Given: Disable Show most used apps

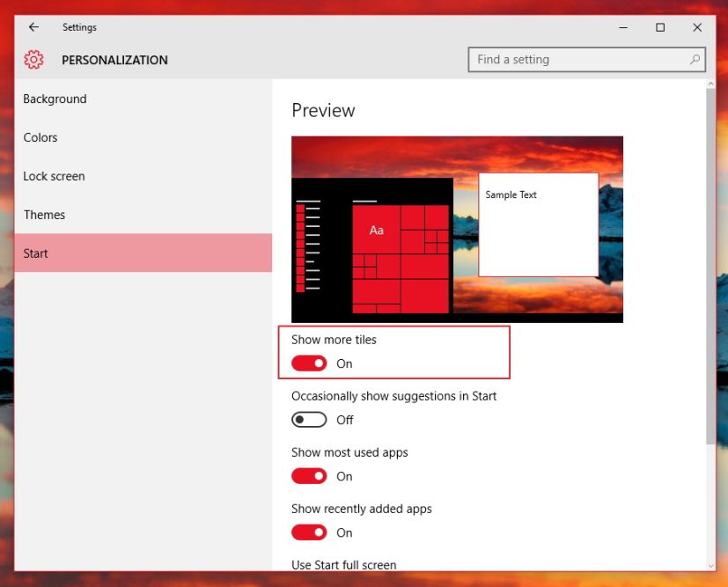Looking at the screenshot, I should pos(309,476).
